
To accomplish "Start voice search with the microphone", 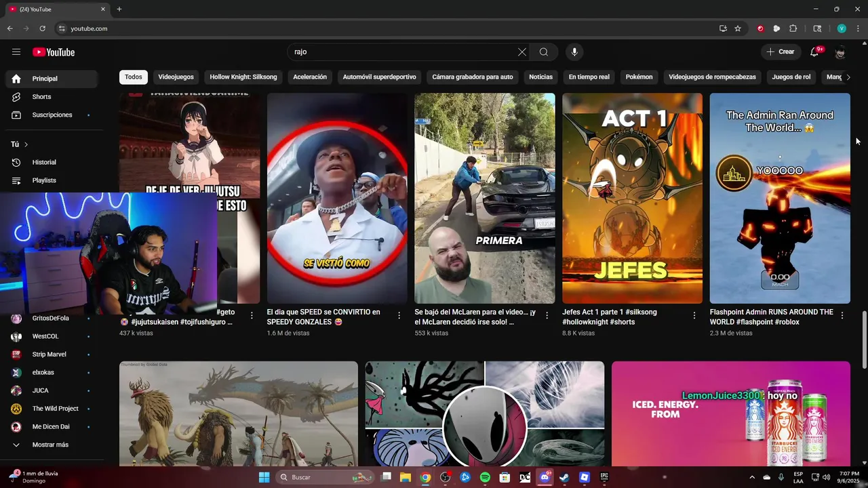I will point(574,52).
